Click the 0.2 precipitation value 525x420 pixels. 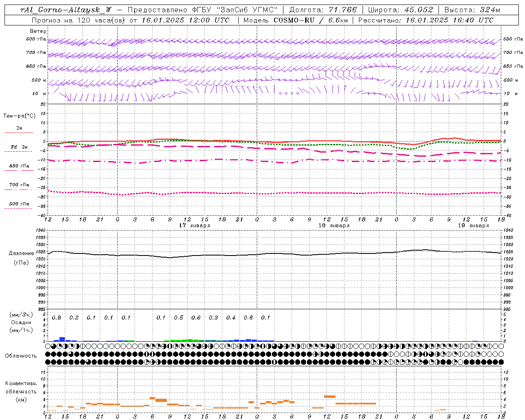[74, 318]
